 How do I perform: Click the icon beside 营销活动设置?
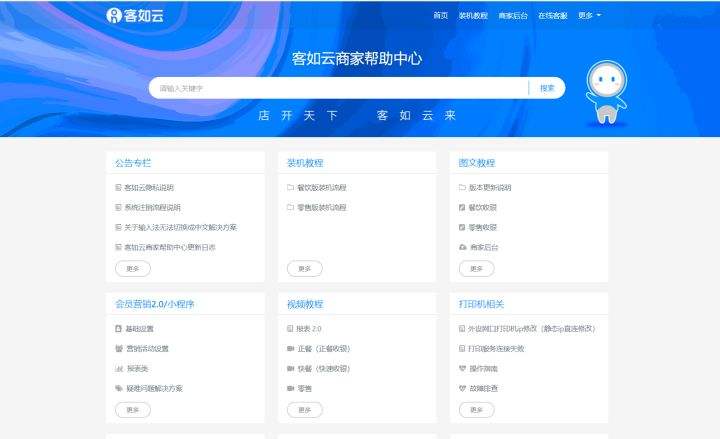(x=119, y=349)
